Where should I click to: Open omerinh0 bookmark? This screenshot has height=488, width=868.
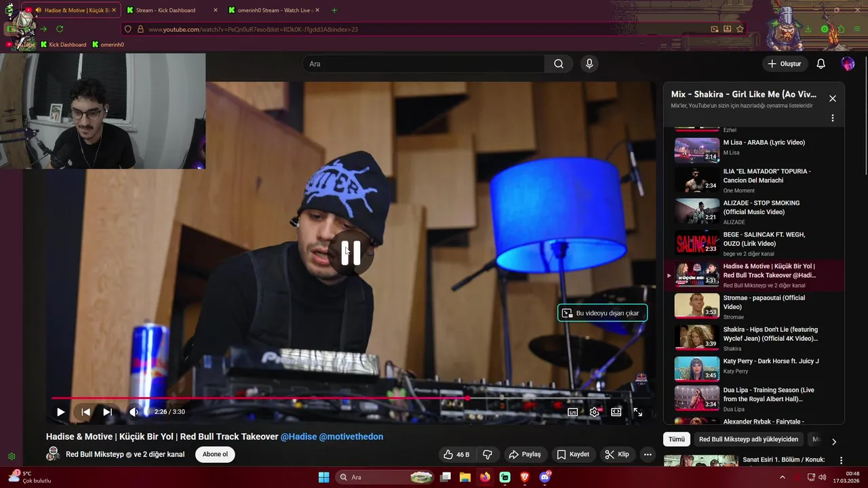point(108,45)
